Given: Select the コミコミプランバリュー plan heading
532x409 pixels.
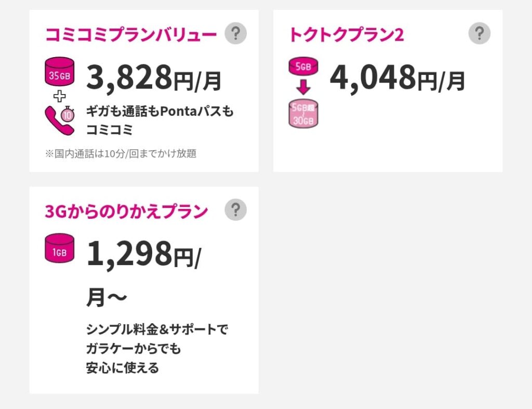Looking at the screenshot, I should [x=131, y=33].
